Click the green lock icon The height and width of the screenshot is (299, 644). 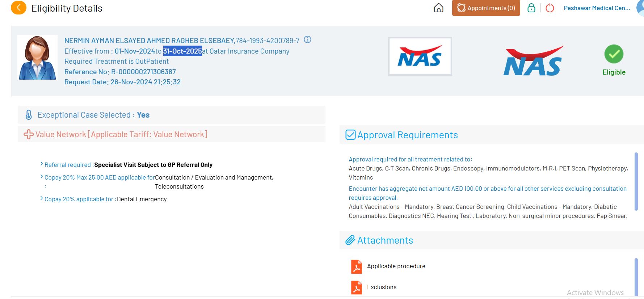click(x=531, y=8)
